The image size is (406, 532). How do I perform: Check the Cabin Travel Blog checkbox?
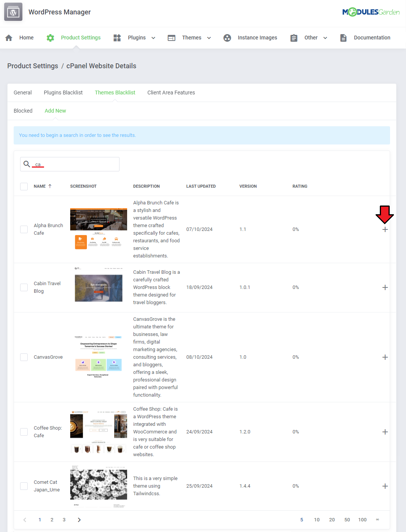coord(24,287)
